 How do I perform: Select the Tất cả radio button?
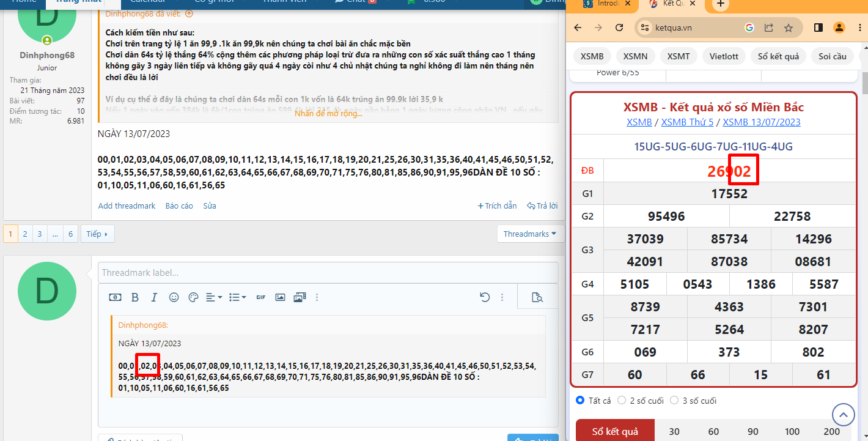[580, 401]
